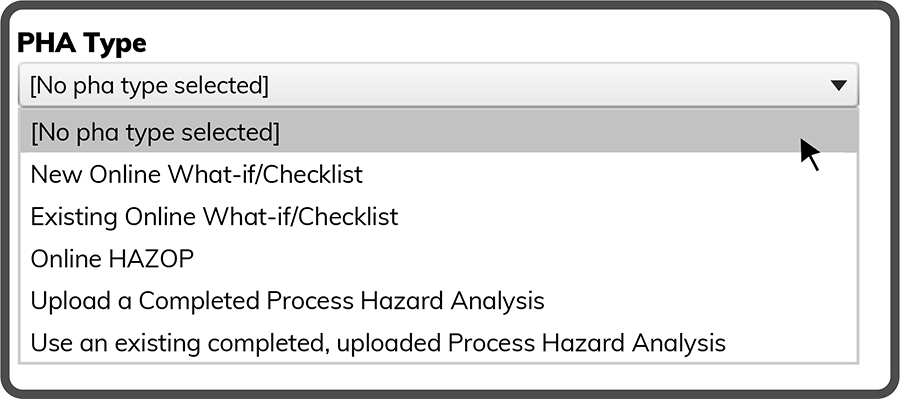Select the HAZOP analysis type entry
The image size is (900, 399).
(439, 259)
